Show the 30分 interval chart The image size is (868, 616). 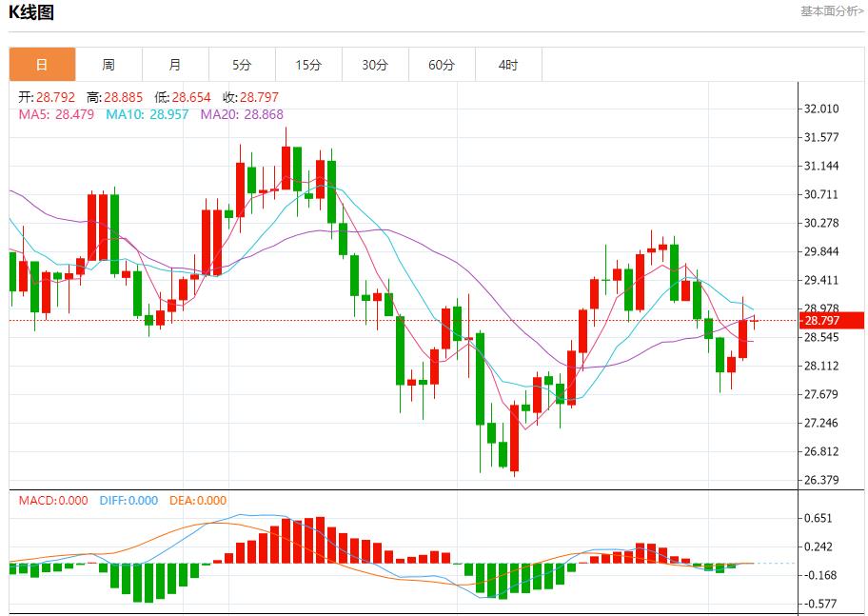[375, 65]
